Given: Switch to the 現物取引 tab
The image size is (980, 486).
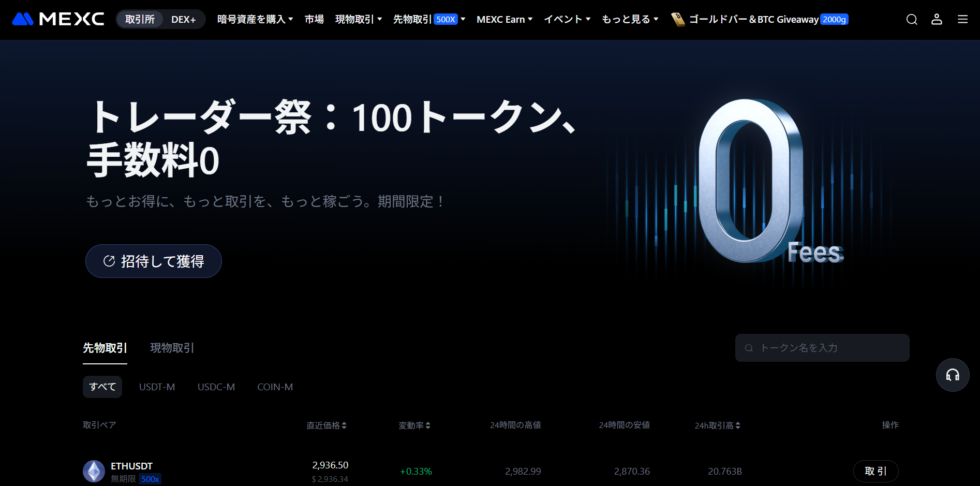Looking at the screenshot, I should (171, 348).
